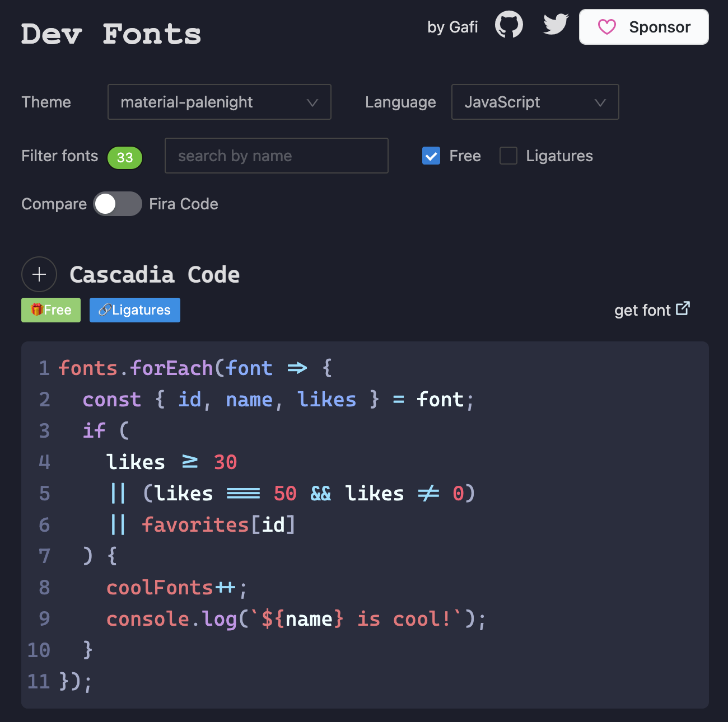Click the green 33 font count badge
The height and width of the screenshot is (722, 728).
pyautogui.click(x=125, y=157)
